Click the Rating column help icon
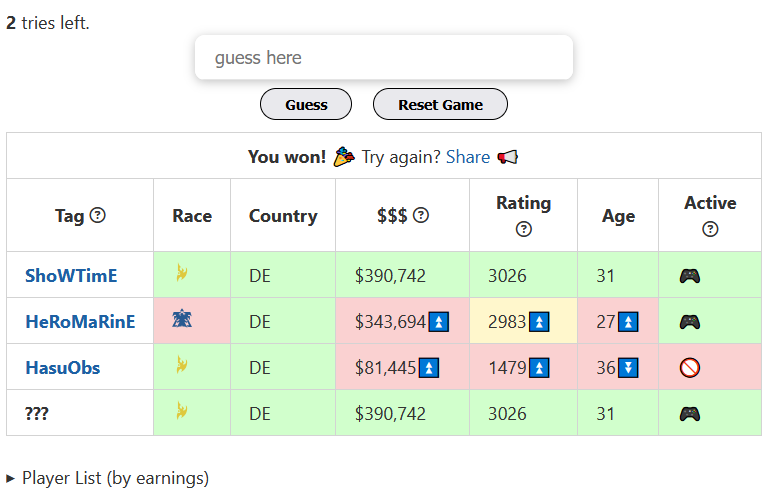The width and height of the screenshot is (765, 497). tap(523, 229)
